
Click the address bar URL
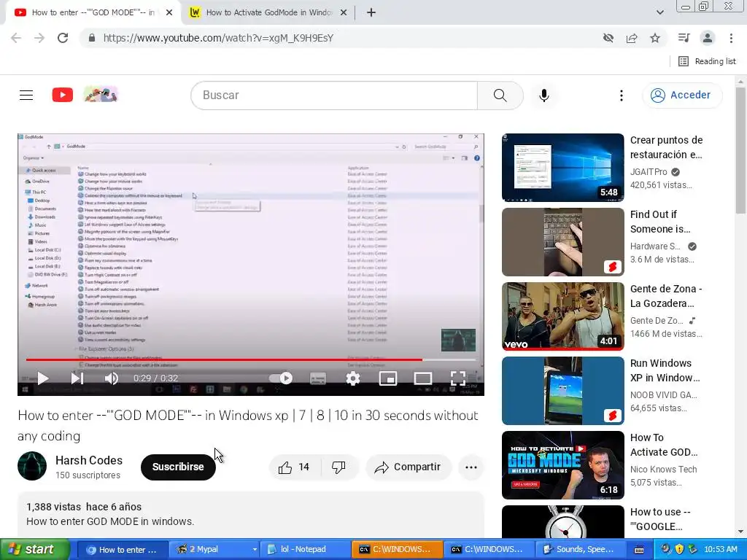pyautogui.click(x=218, y=38)
